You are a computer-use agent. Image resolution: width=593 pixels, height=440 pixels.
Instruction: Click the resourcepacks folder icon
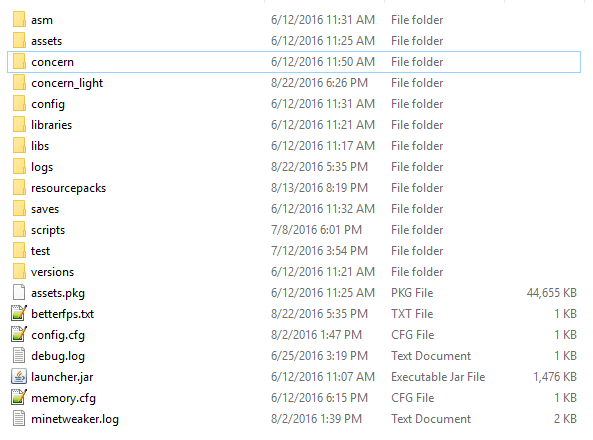(19, 187)
